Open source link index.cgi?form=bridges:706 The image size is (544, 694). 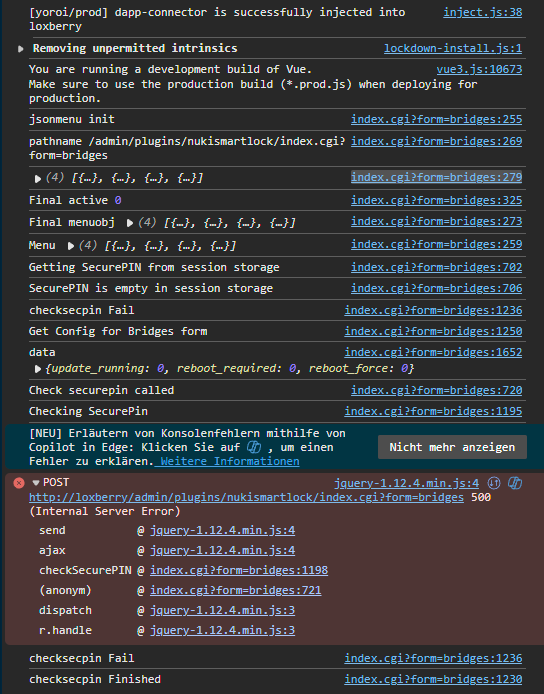[436, 289]
